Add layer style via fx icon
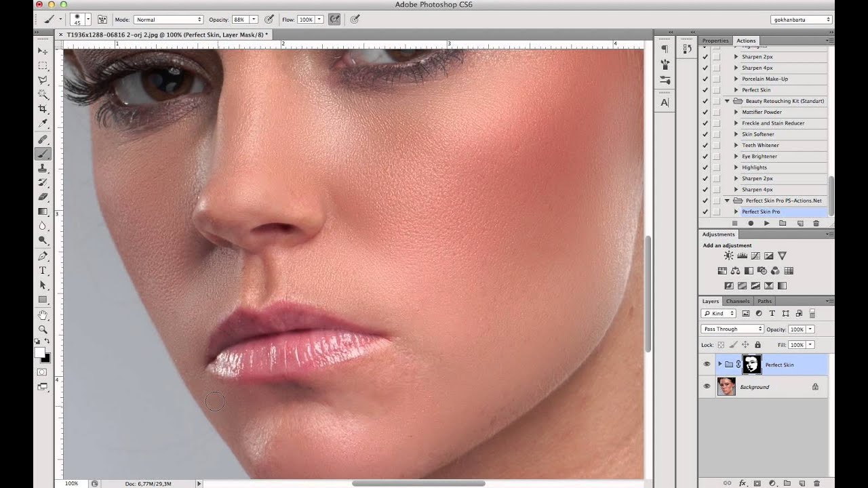Viewport: 868px width, 488px height. tap(743, 483)
